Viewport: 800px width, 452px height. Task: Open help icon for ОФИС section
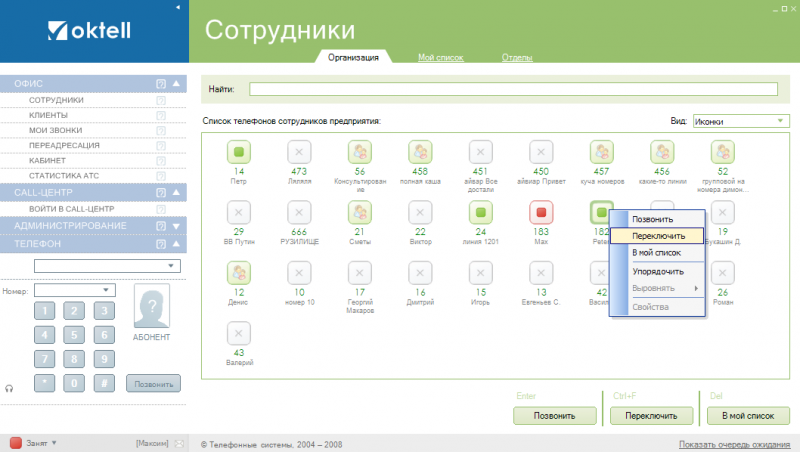[x=161, y=84]
